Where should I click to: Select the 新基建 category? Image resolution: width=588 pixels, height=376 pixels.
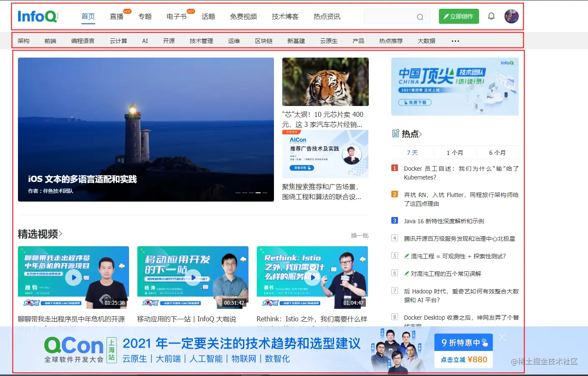(296, 41)
